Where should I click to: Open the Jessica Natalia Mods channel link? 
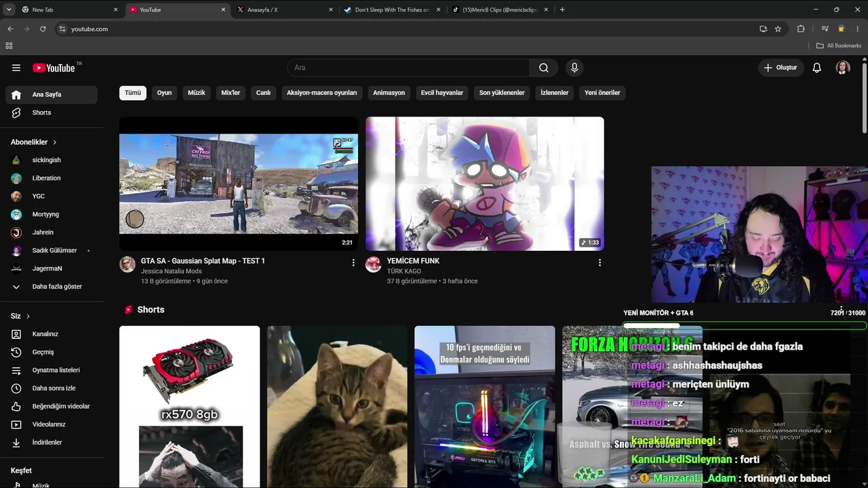click(172, 271)
